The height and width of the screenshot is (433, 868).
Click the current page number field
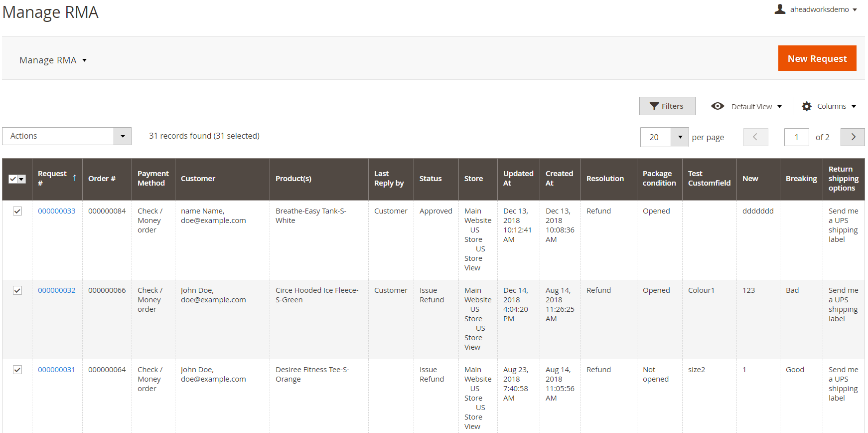pyautogui.click(x=796, y=137)
